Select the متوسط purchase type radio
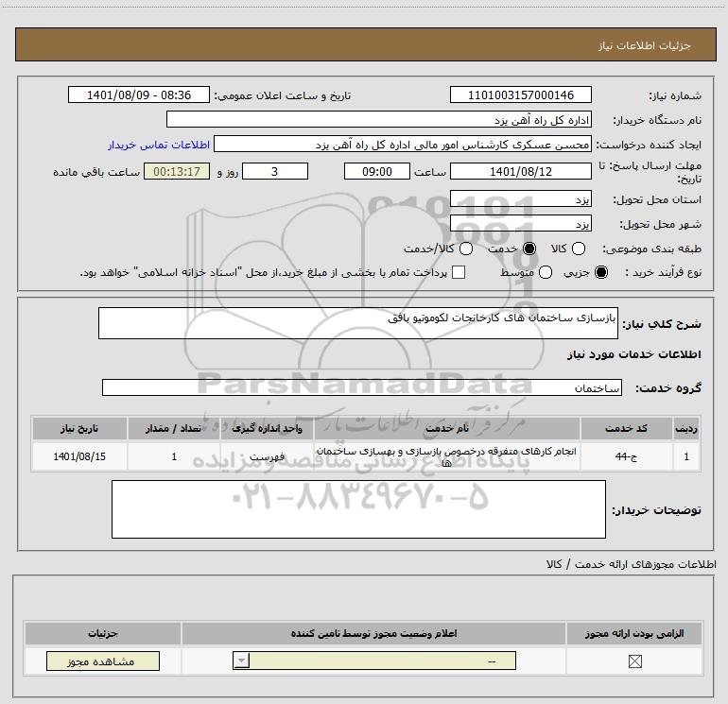This screenshot has height=704, width=728. coord(546,272)
